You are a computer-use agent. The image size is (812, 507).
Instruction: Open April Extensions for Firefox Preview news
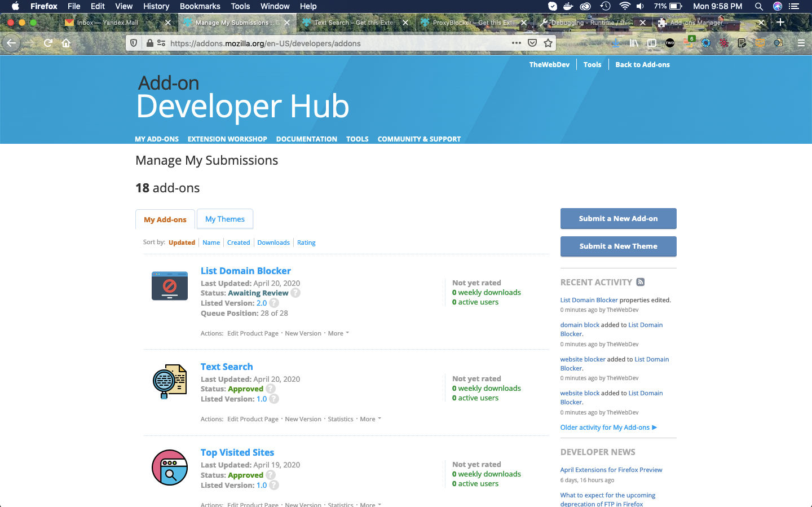click(611, 470)
